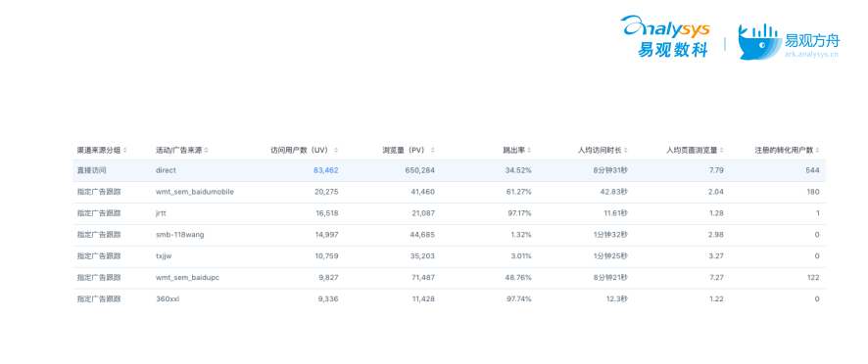Sort by 活动/广告来源 column sort icon
868x364 pixels.
206,150
